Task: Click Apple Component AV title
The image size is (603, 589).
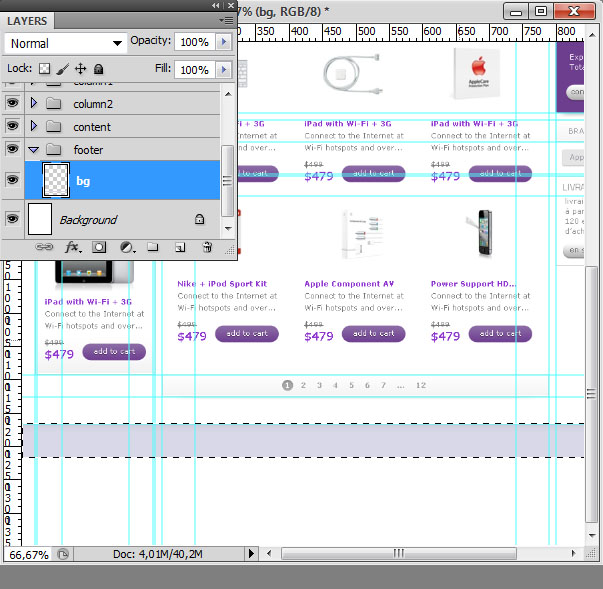Action: (x=349, y=284)
